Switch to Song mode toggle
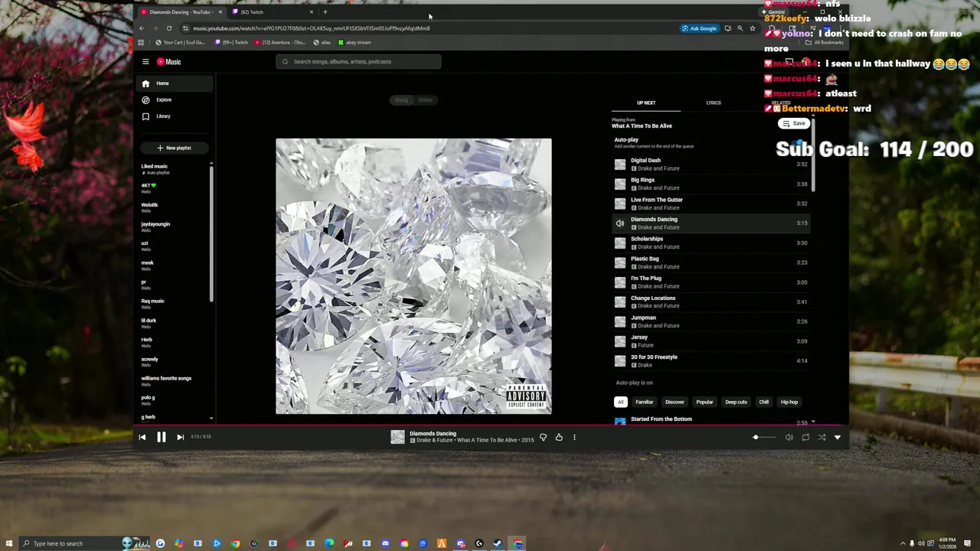The image size is (980, 551). pos(401,100)
